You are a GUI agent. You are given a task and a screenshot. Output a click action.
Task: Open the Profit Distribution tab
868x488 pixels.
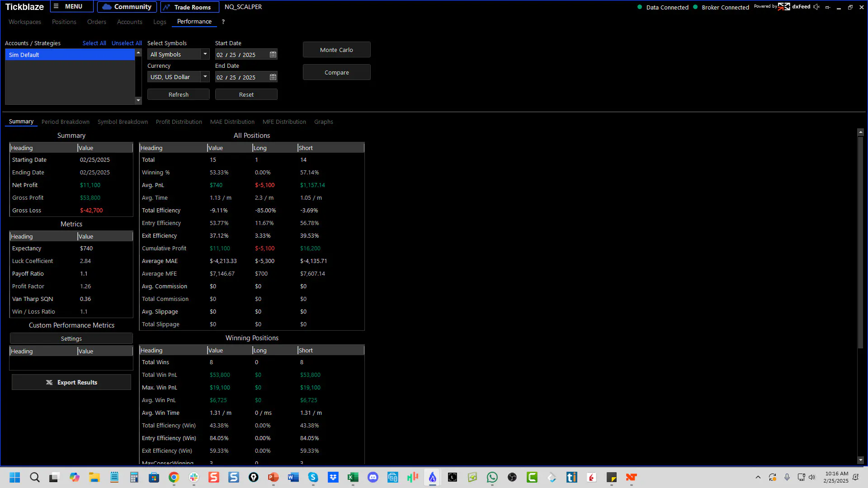(x=179, y=122)
